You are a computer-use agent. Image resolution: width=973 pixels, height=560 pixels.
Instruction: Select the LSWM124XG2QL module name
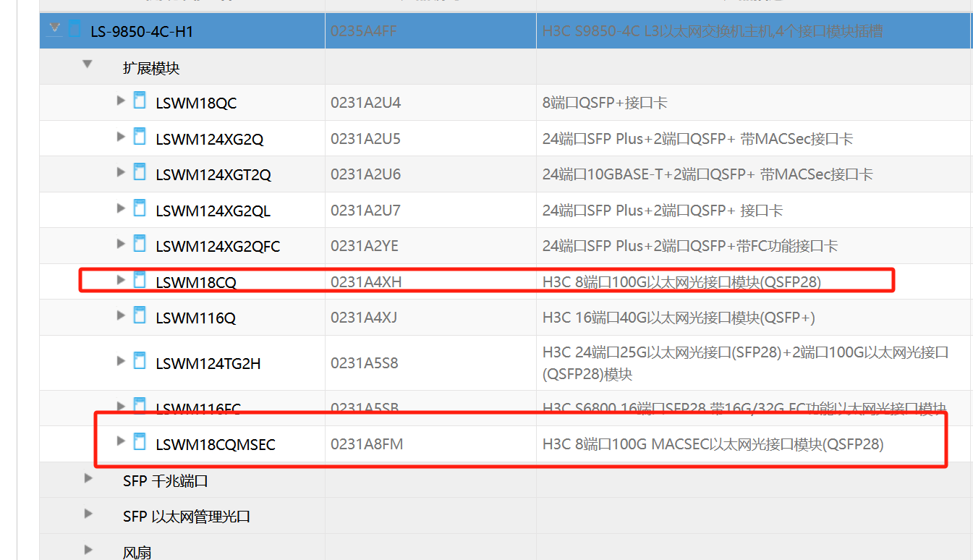point(213,211)
